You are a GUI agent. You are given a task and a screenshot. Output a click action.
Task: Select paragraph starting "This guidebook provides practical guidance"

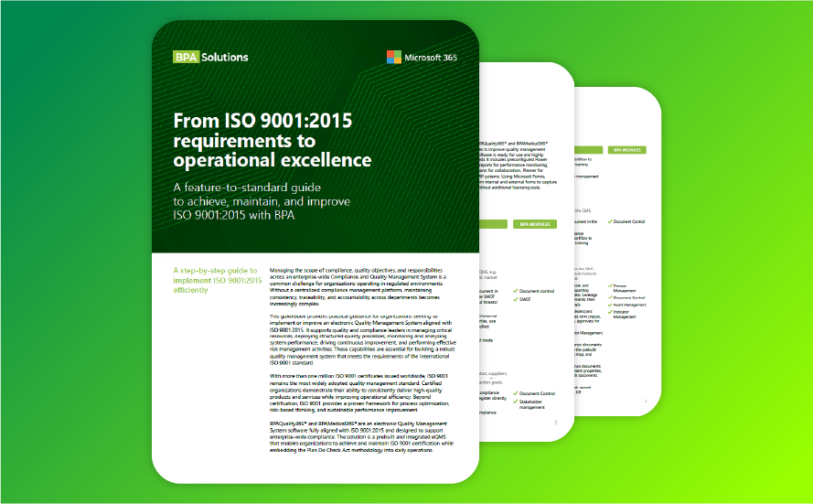click(363, 339)
